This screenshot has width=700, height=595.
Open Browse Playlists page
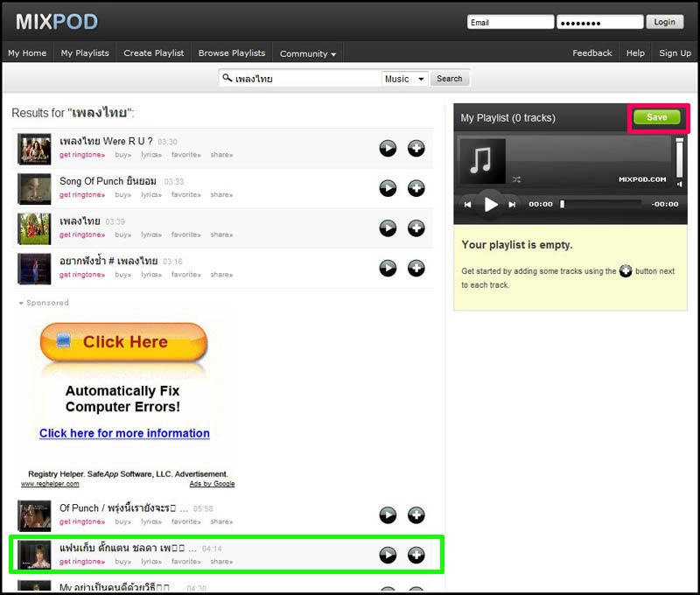232,53
